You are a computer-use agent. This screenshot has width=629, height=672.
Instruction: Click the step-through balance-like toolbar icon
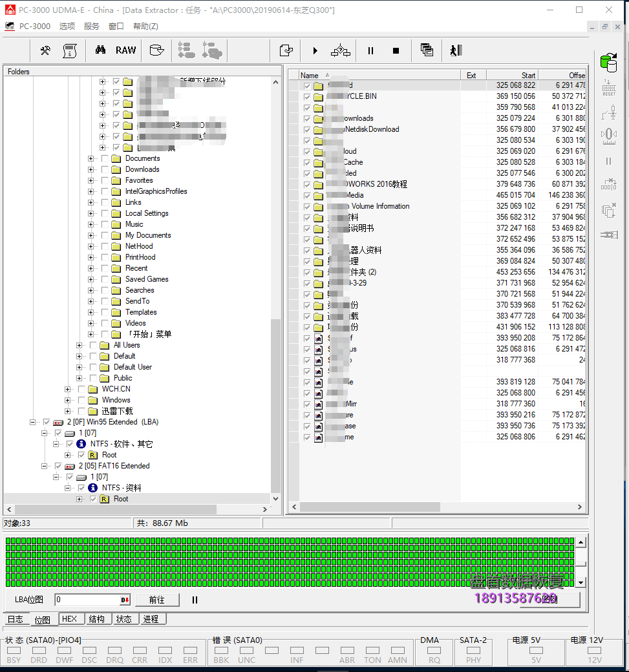coord(341,50)
